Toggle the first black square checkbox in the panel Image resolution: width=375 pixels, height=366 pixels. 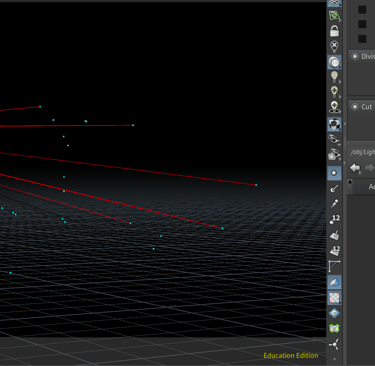(362, 9)
